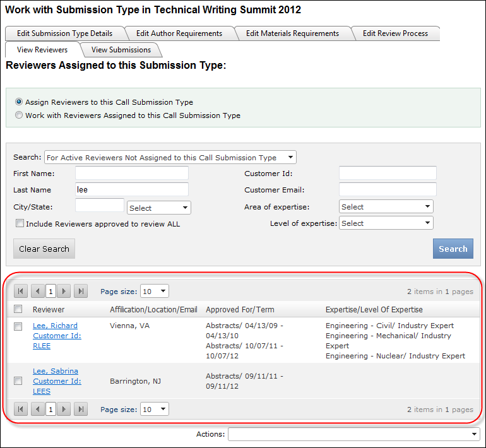Click first page icon in bottom pager

click(20, 410)
